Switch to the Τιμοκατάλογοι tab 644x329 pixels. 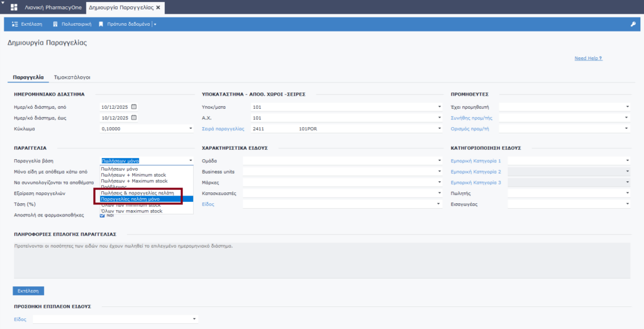tap(72, 77)
